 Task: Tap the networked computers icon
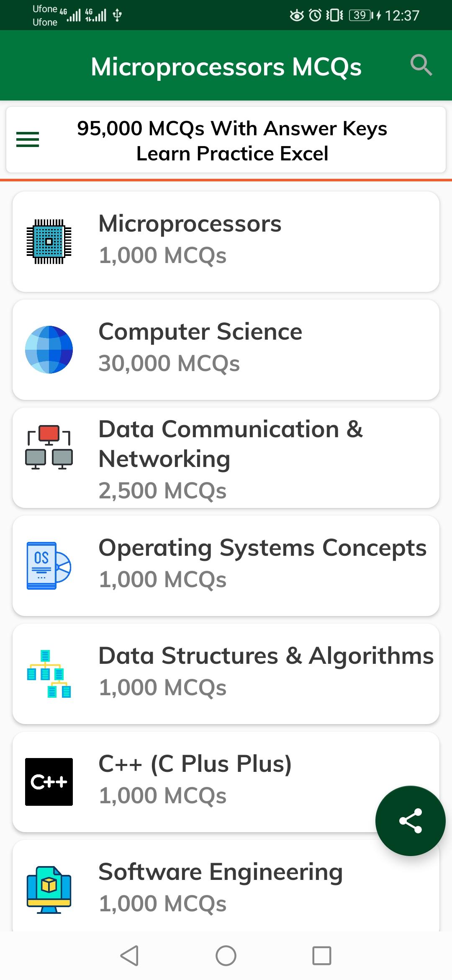(49, 447)
